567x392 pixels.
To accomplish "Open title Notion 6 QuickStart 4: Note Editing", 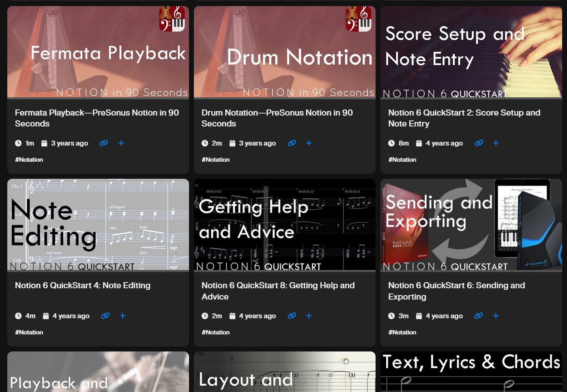I will (83, 285).
